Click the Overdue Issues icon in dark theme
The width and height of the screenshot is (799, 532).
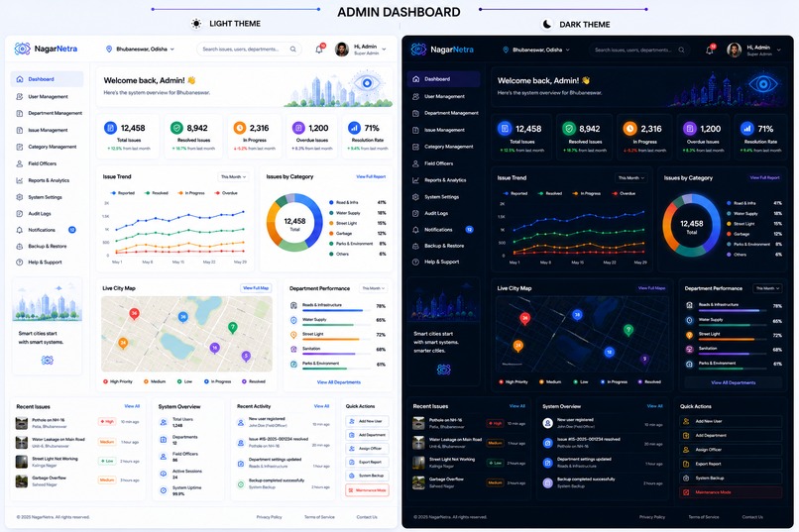pos(689,128)
